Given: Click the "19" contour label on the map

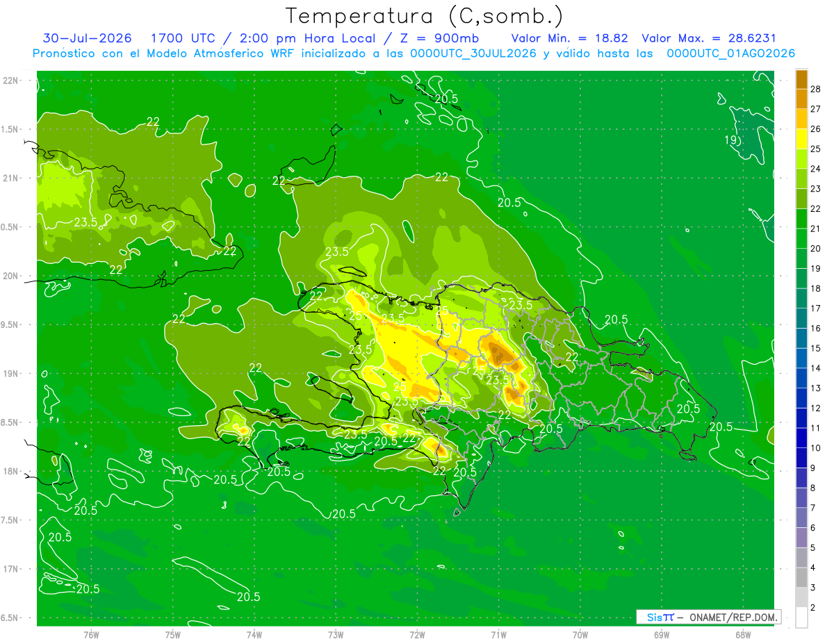Looking at the screenshot, I should click(x=730, y=140).
